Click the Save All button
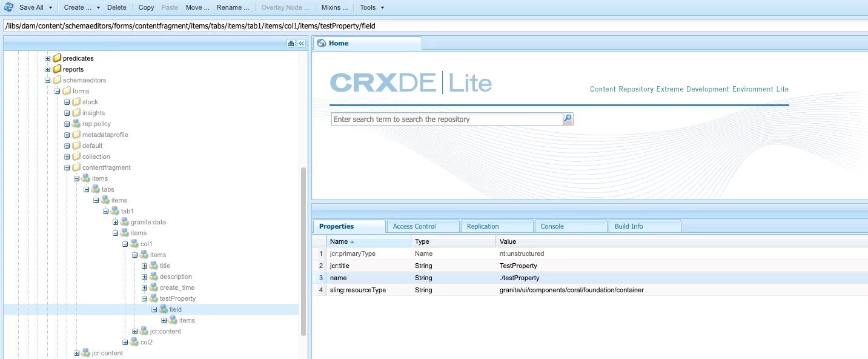868x359 pixels. coord(31,7)
